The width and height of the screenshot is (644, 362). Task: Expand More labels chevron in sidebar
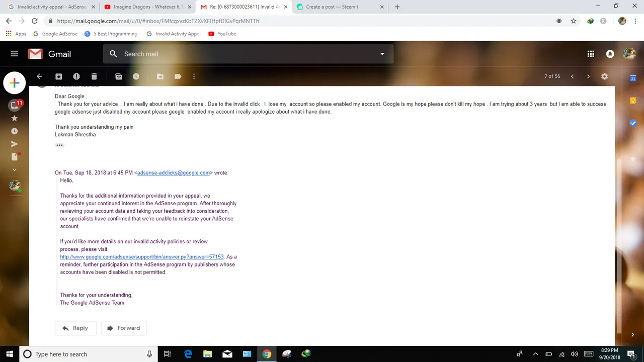coord(14,170)
